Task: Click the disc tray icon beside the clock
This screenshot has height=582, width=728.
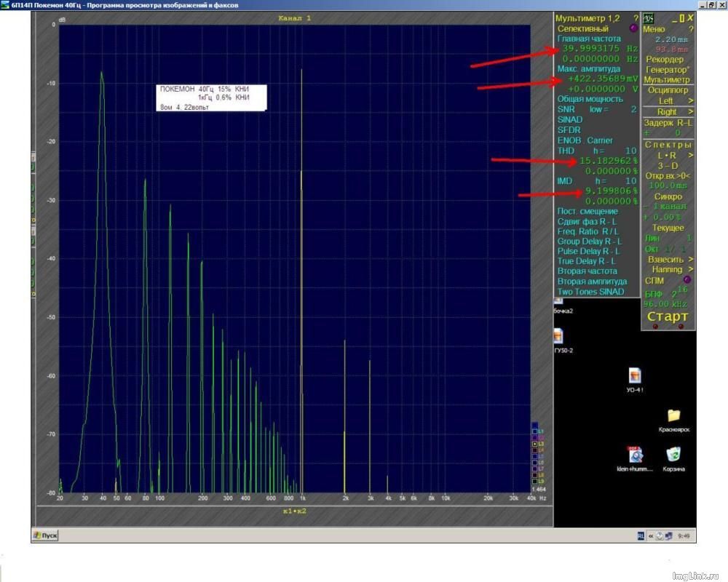Action: point(660,536)
